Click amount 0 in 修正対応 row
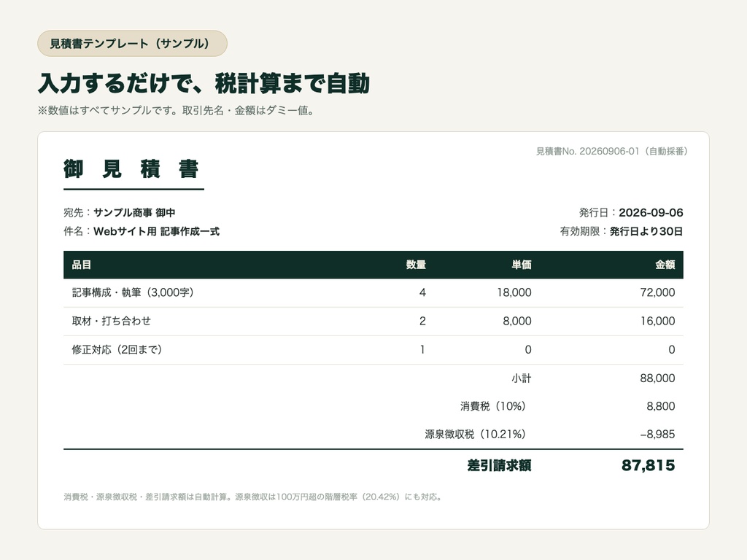This screenshot has width=747, height=560. [x=671, y=349]
